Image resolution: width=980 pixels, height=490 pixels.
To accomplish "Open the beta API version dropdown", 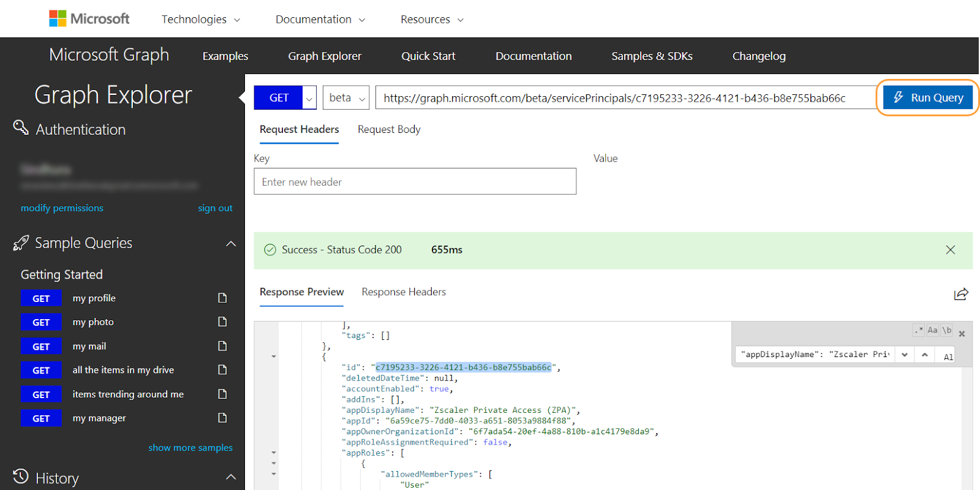I will (346, 98).
